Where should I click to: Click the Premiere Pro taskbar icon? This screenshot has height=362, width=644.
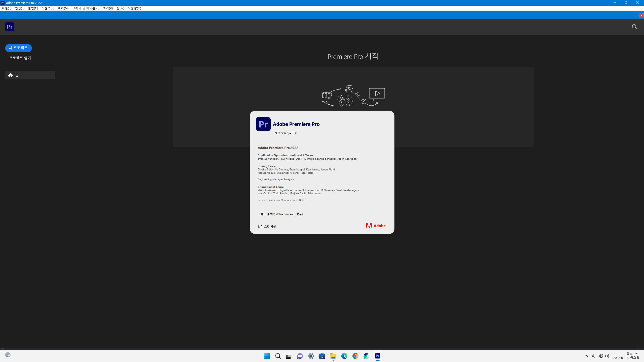tap(377, 356)
